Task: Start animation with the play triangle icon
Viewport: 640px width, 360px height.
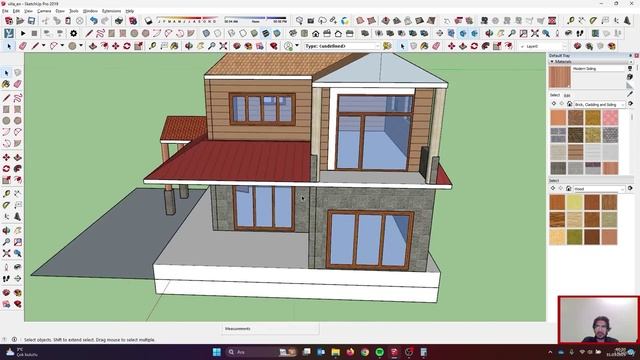Action: [23, 33]
